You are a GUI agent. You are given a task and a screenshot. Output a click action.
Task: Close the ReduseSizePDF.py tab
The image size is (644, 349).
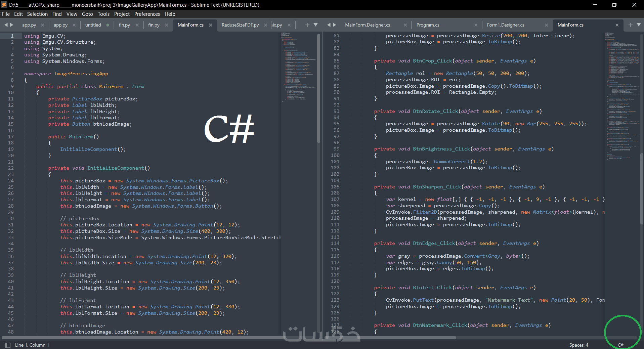pos(266,25)
